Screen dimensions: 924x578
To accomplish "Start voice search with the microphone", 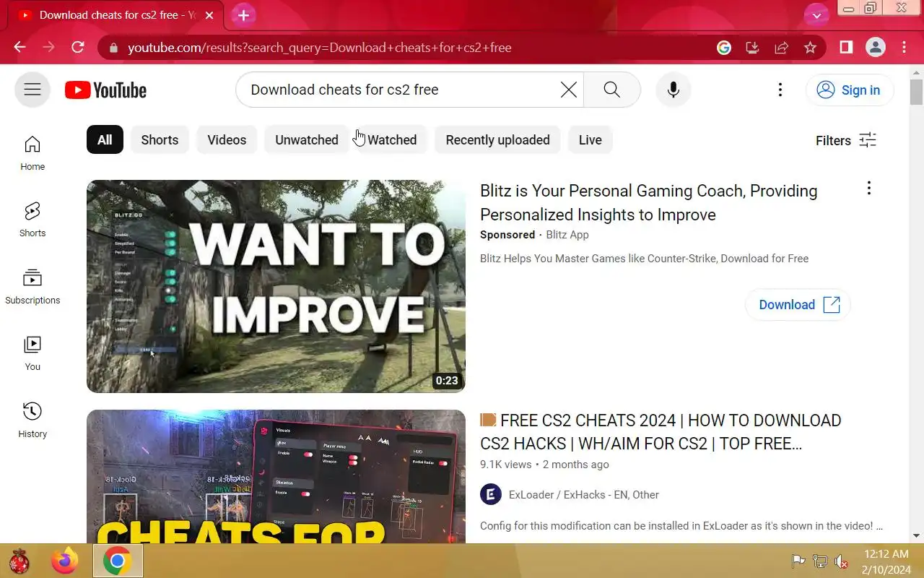I will [x=674, y=90].
